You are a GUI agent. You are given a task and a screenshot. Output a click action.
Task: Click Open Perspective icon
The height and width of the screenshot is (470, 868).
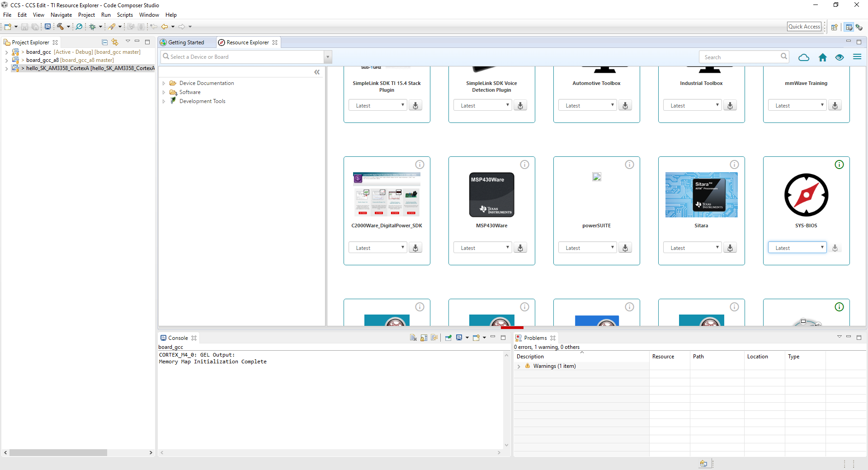835,27
